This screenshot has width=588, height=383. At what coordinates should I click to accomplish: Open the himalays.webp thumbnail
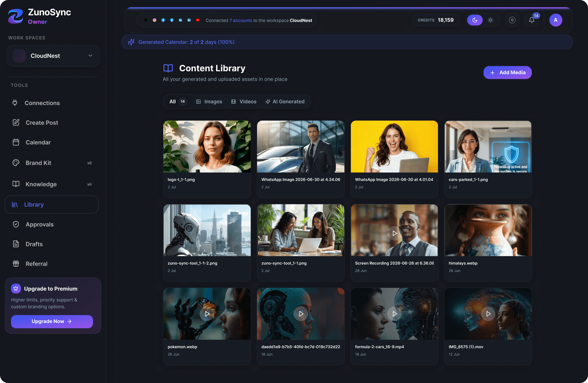tap(488, 230)
